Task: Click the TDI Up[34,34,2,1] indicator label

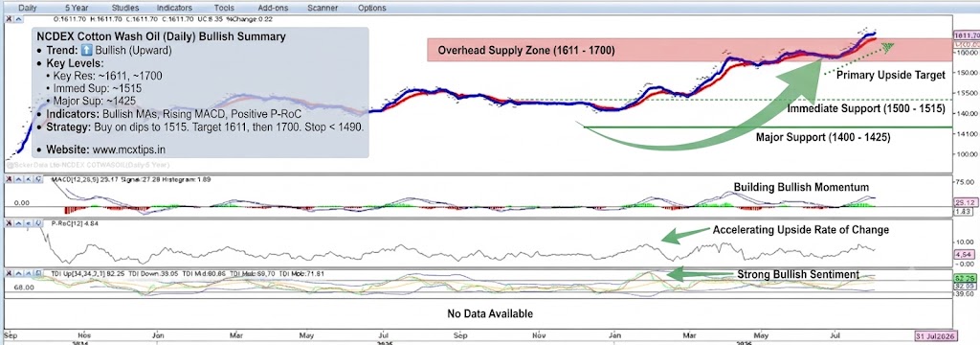Action: point(78,274)
